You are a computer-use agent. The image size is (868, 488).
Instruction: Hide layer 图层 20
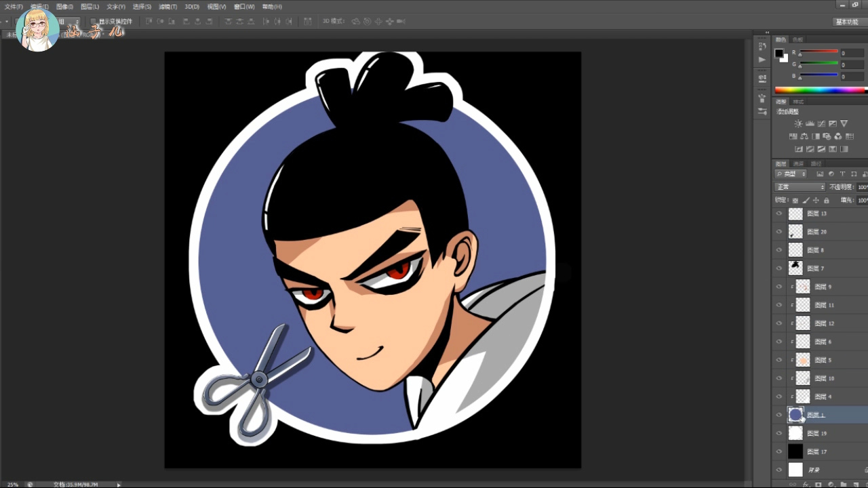click(779, 232)
